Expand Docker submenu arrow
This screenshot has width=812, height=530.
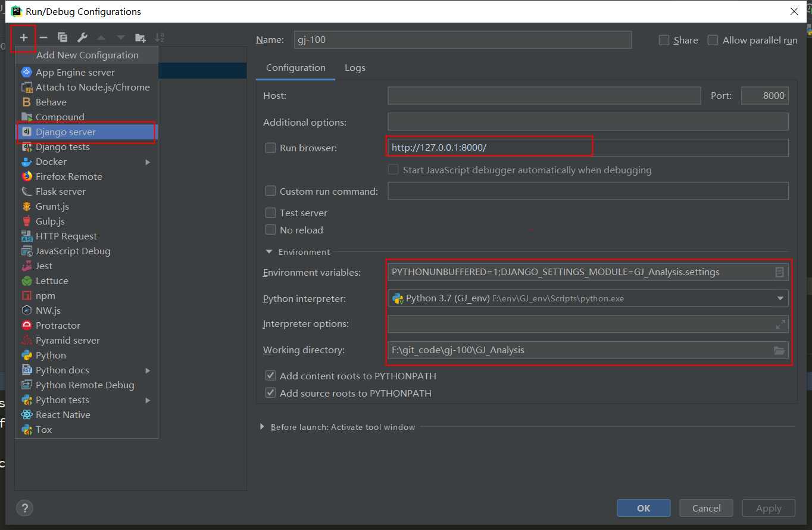(148, 162)
